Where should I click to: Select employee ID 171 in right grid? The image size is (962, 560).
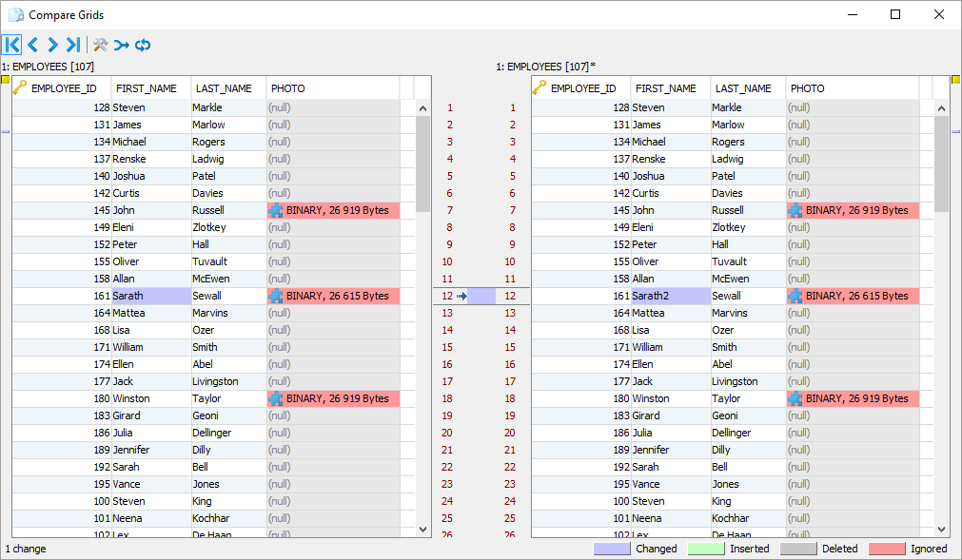581,347
